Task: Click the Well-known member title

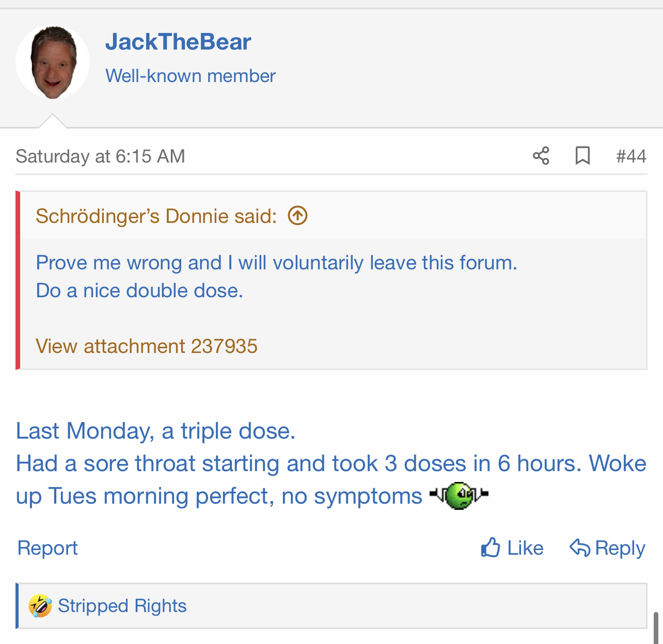Action: click(x=191, y=76)
